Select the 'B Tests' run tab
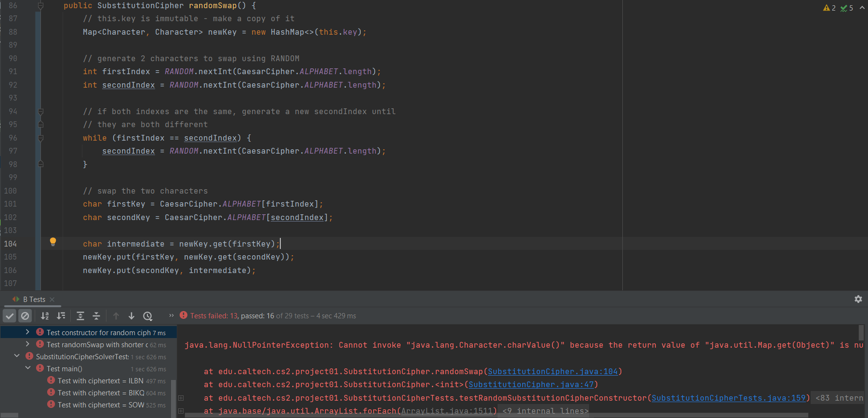The height and width of the screenshot is (418, 868). pyautogui.click(x=34, y=300)
